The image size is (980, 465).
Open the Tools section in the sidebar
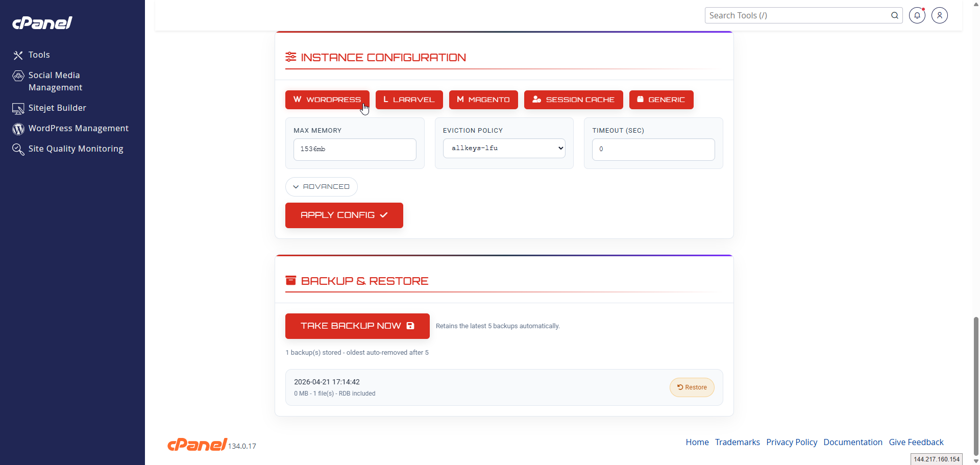[x=39, y=55]
